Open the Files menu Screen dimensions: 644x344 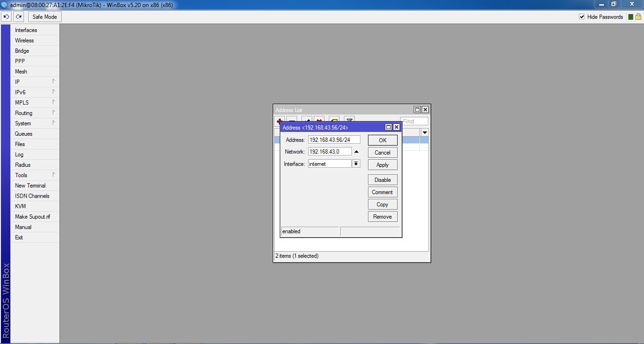[x=35, y=144]
